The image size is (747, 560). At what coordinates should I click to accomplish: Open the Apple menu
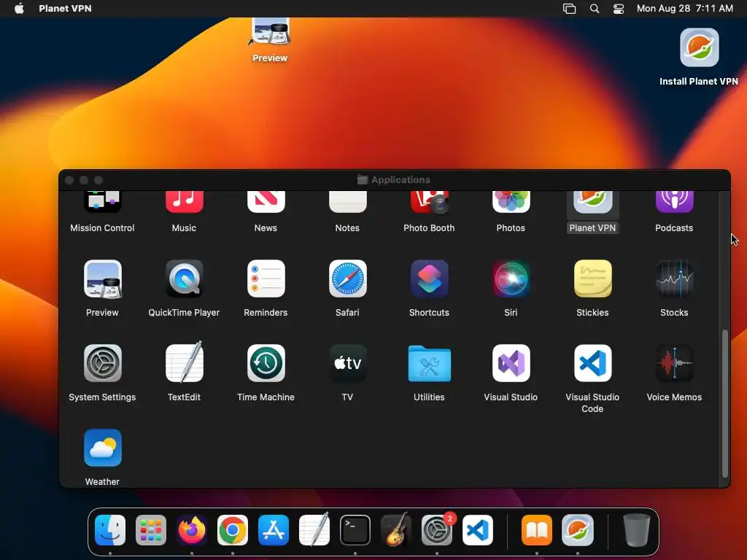tap(19, 8)
